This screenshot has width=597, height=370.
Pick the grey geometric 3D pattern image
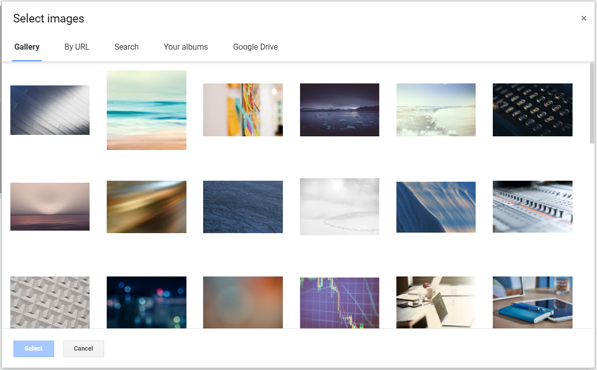pyautogui.click(x=50, y=302)
